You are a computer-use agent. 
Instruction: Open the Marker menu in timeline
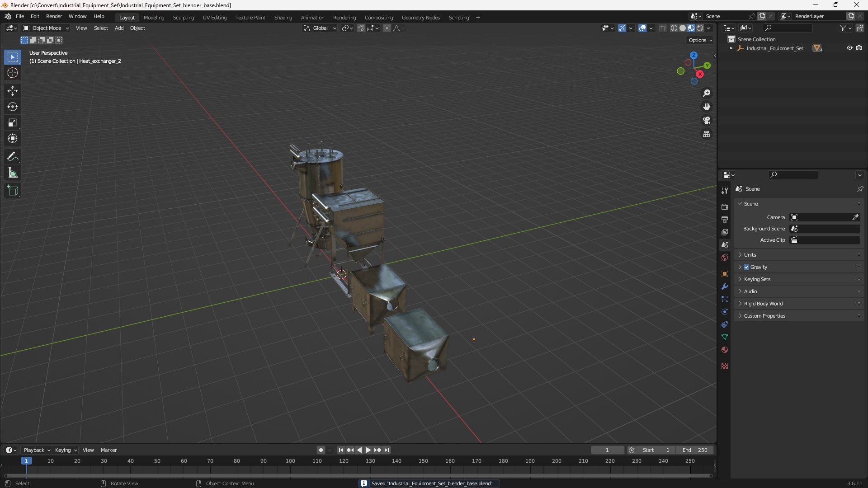coord(108,450)
